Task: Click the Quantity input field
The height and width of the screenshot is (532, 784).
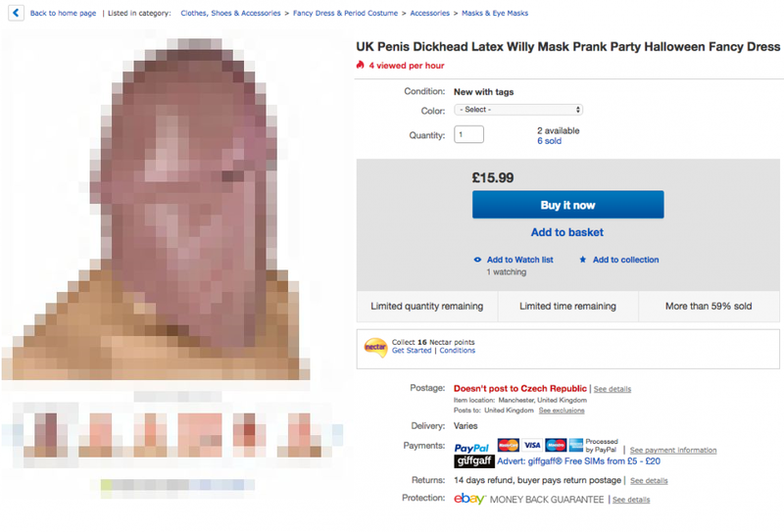Action: (x=468, y=135)
